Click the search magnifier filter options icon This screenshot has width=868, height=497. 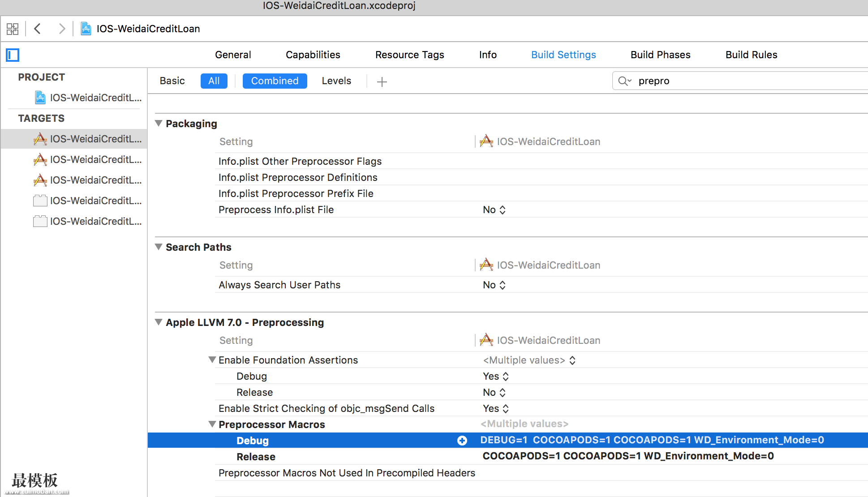tap(624, 81)
